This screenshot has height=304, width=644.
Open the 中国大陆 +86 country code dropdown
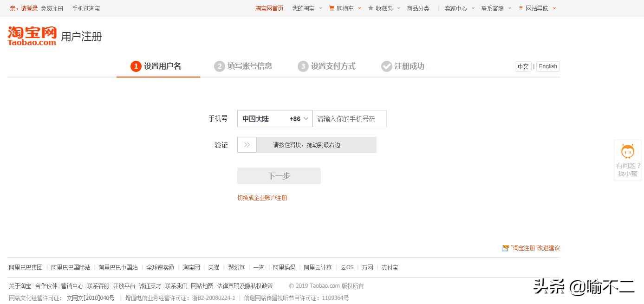[x=274, y=118]
